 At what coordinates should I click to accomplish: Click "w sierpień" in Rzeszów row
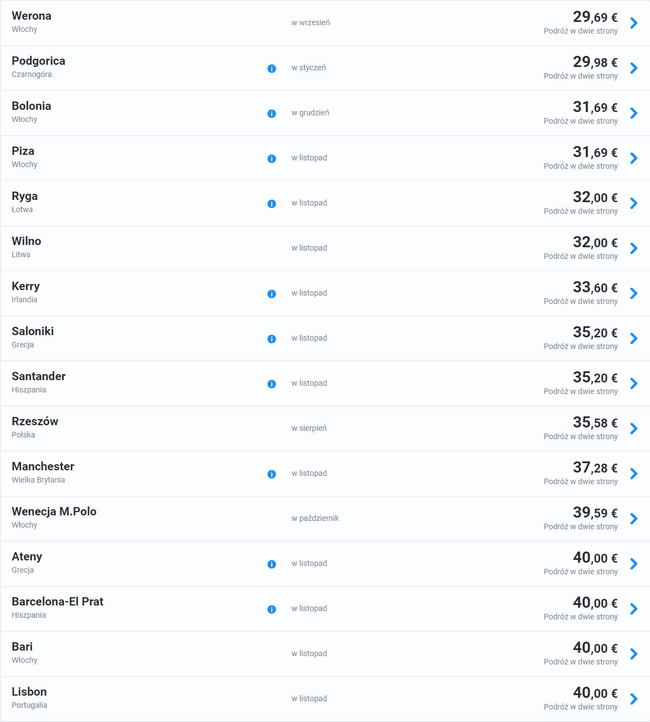coord(309,428)
